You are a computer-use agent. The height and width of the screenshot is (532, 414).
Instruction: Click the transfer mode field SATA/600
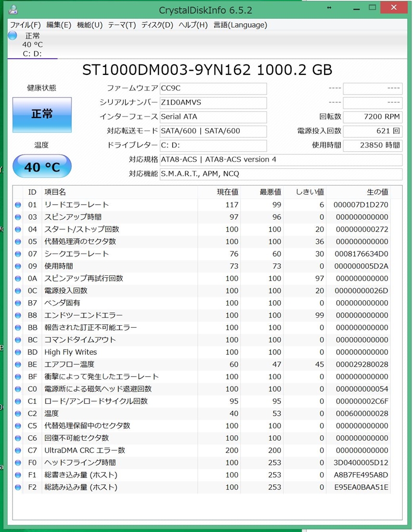(x=213, y=131)
